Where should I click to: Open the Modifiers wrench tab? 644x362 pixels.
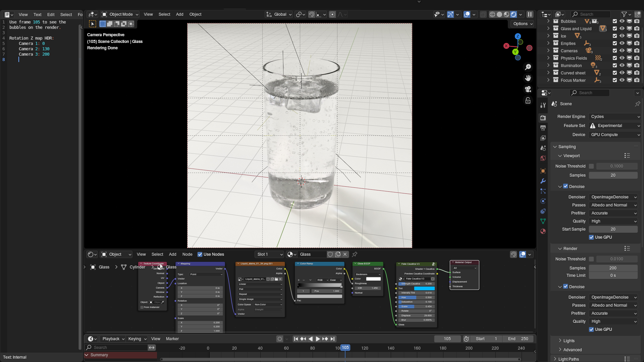coord(543,181)
